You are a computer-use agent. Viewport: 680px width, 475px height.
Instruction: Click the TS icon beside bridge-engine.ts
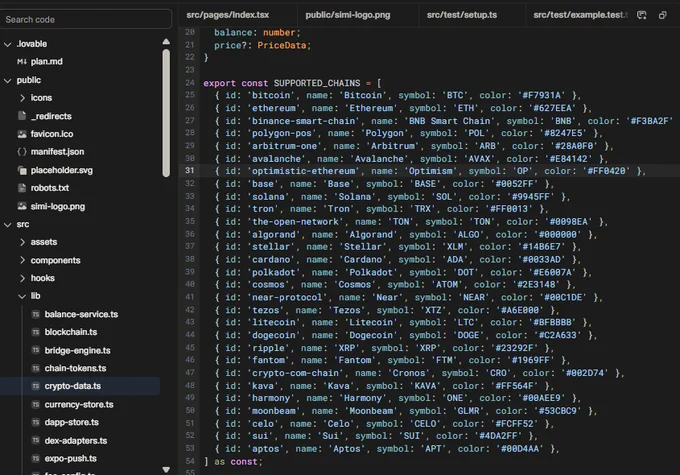pos(36,350)
